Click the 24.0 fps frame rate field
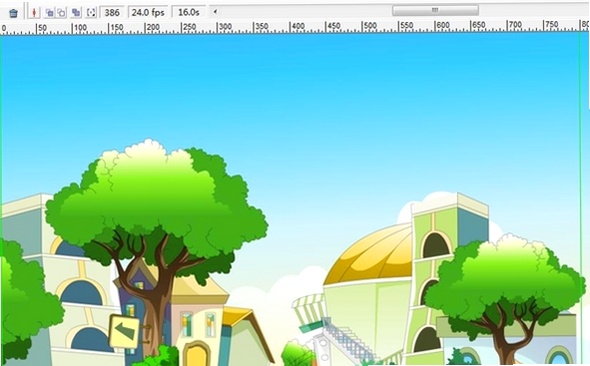The width and height of the screenshot is (590, 366). [148, 12]
